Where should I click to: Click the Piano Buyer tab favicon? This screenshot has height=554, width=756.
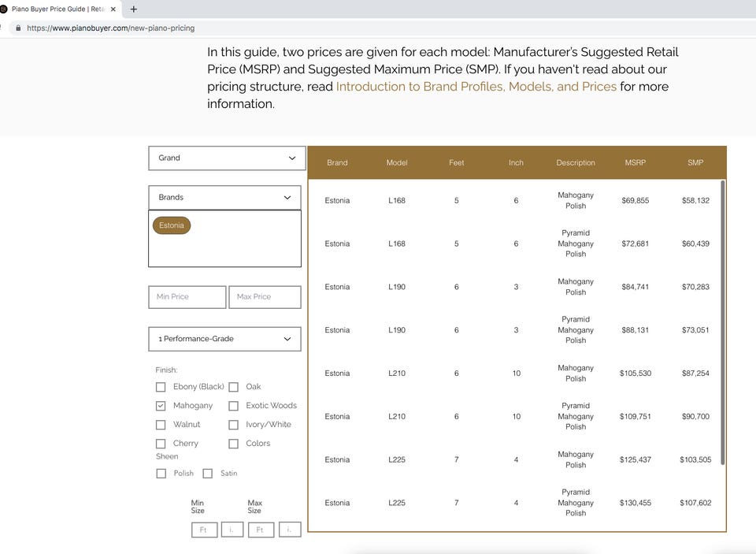click(3, 9)
